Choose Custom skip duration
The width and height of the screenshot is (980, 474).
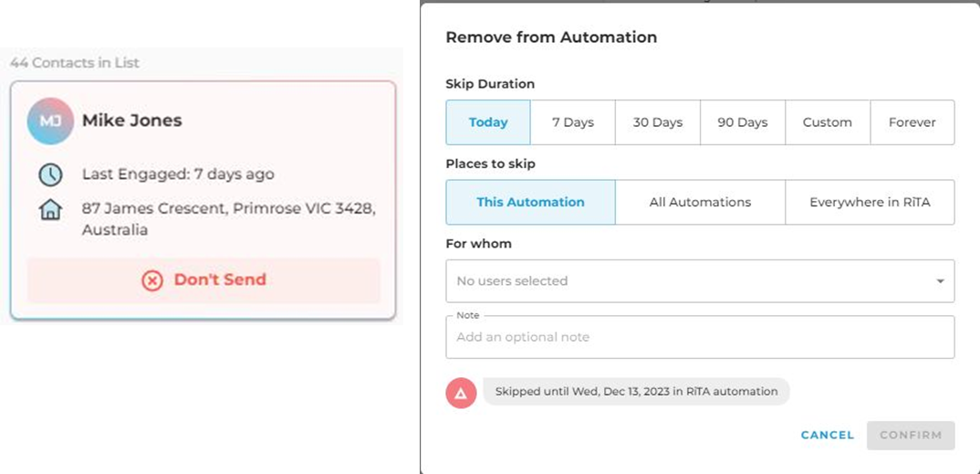[828, 122]
